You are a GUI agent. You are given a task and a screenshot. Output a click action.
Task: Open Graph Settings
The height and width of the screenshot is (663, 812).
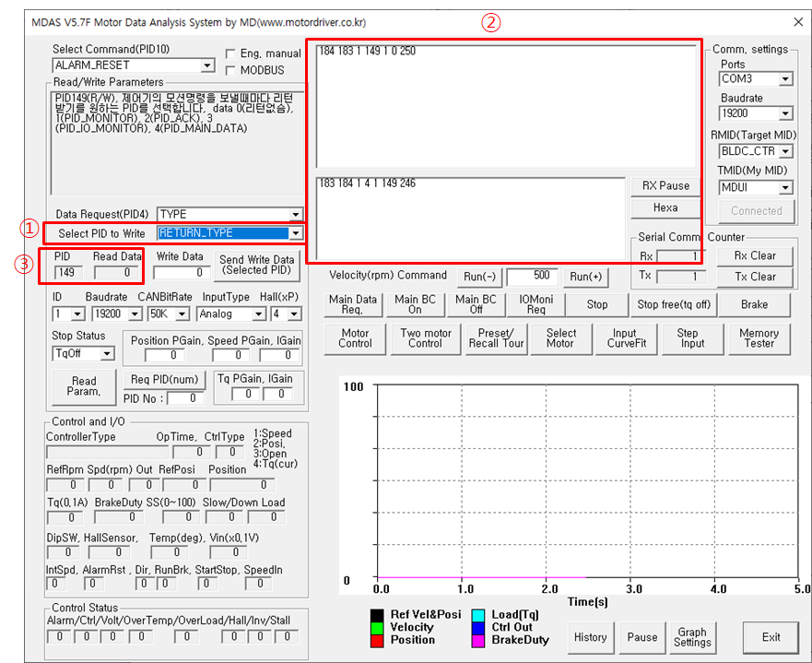click(692, 637)
